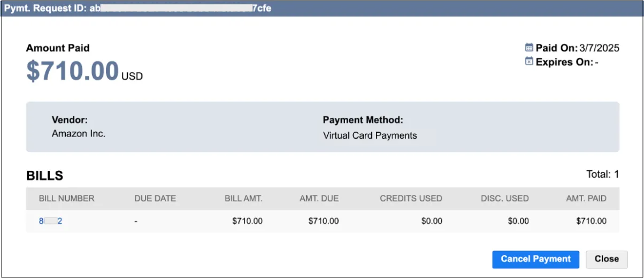The height and width of the screenshot is (279, 644).
Task: Click the Pymt. Request ID title text
Action: tap(137, 9)
